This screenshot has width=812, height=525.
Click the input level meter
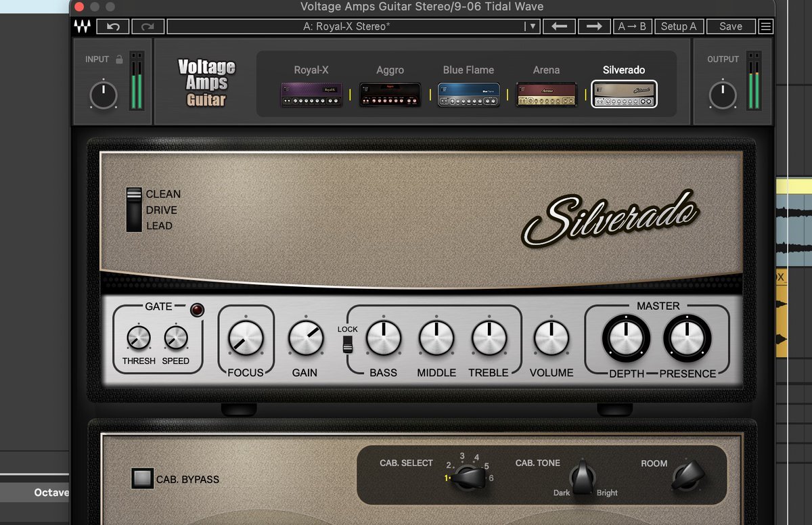pos(137,80)
